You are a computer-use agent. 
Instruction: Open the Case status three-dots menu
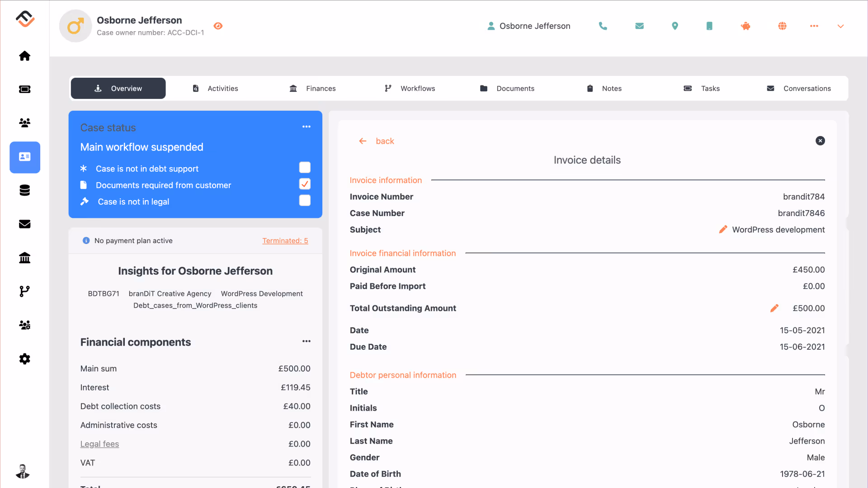pyautogui.click(x=306, y=127)
